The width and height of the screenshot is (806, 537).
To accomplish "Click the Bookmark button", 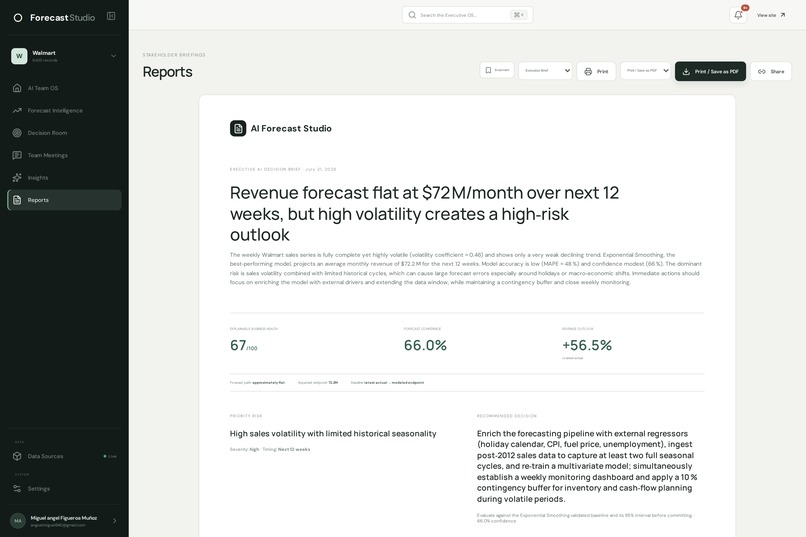I will tap(497, 70).
